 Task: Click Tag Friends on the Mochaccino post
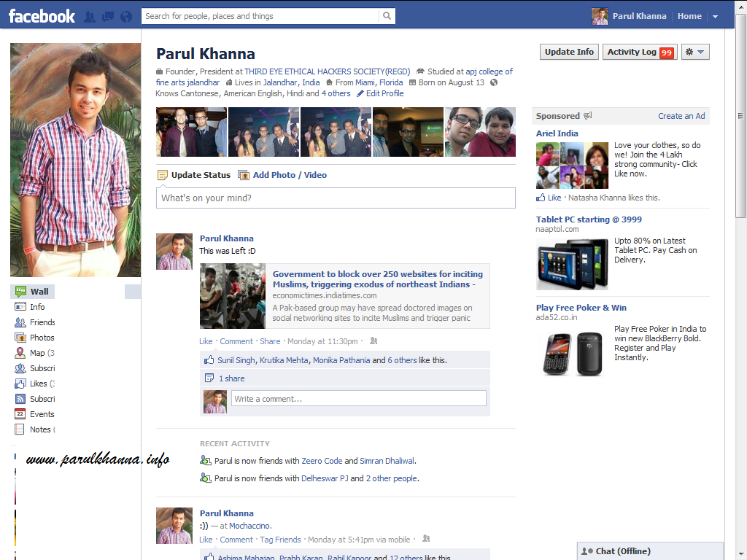[x=280, y=540]
